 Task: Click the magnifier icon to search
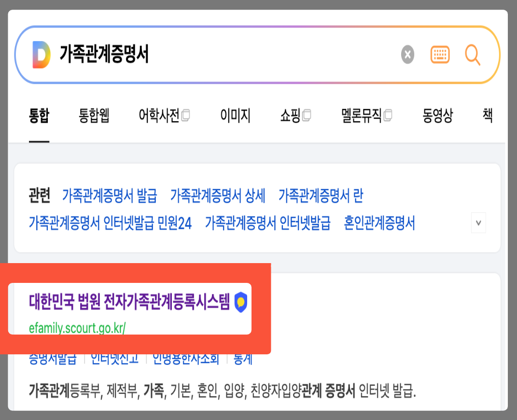point(472,54)
